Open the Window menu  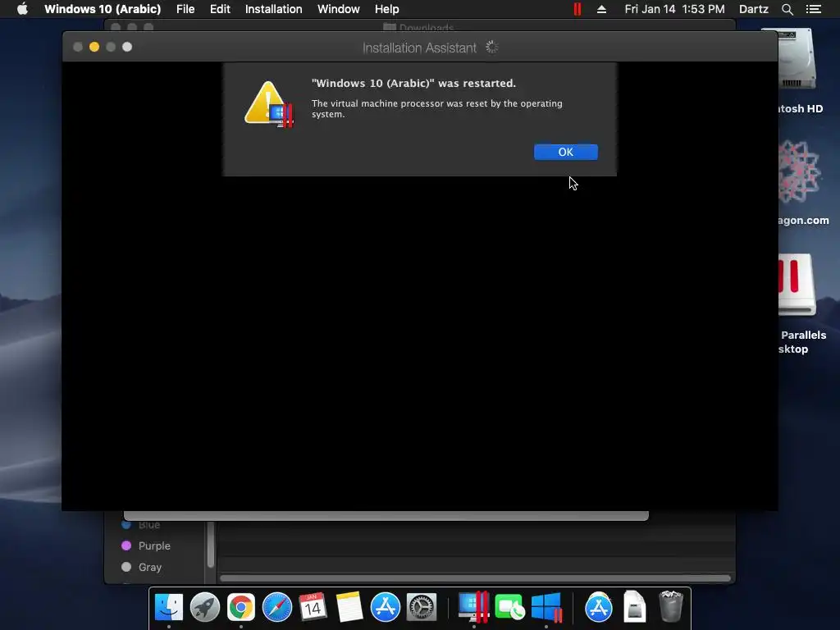click(338, 9)
